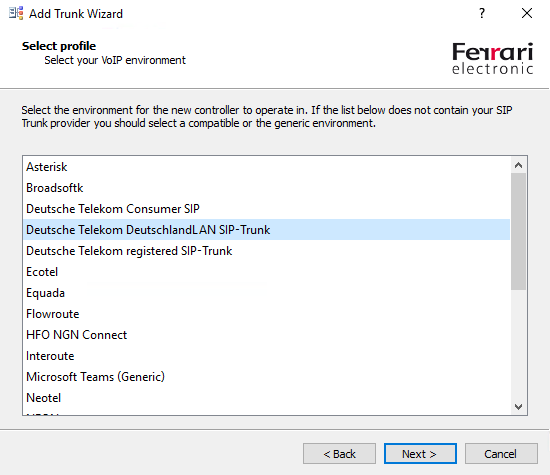This screenshot has width=550, height=475.
Task: Pick Deutsche Telekom registered SIP-Trunk
Action: click(266, 251)
